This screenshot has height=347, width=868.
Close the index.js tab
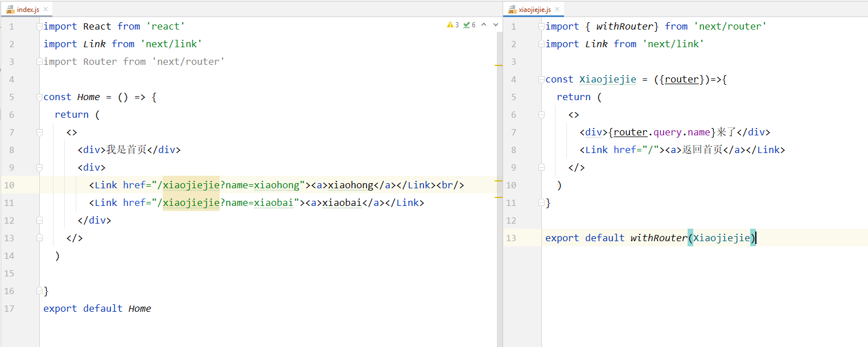coord(46,10)
